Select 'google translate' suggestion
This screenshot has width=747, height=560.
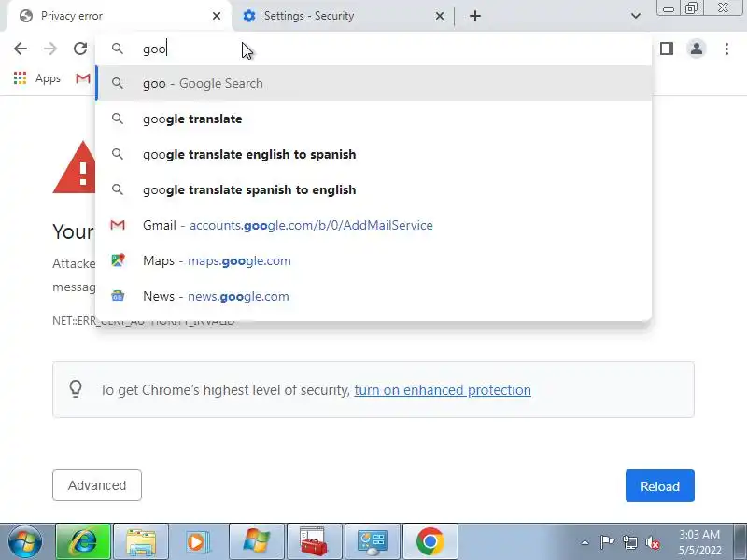[373, 119]
